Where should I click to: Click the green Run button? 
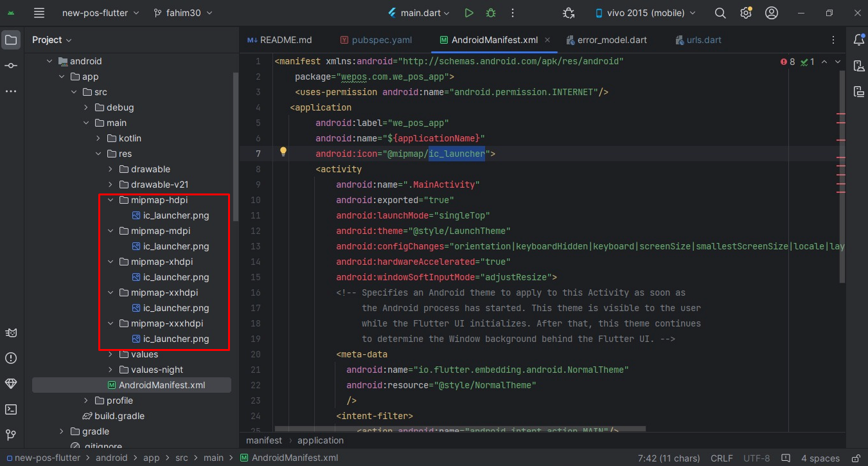pyautogui.click(x=469, y=13)
